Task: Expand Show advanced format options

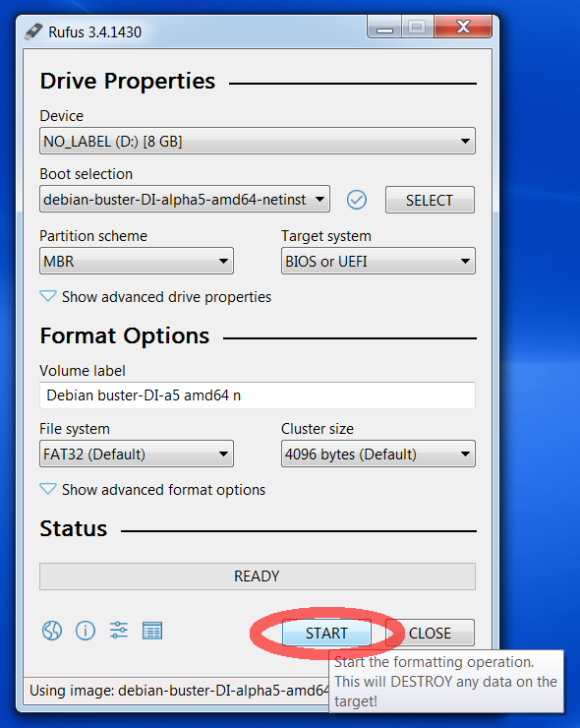Action: [x=152, y=489]
